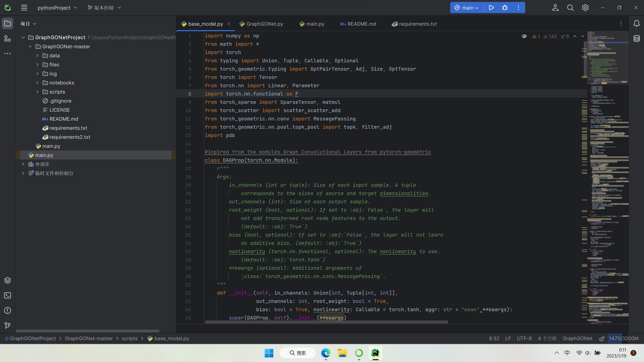
Task: Open the Database tool window
Action: (x=637, y=38)
